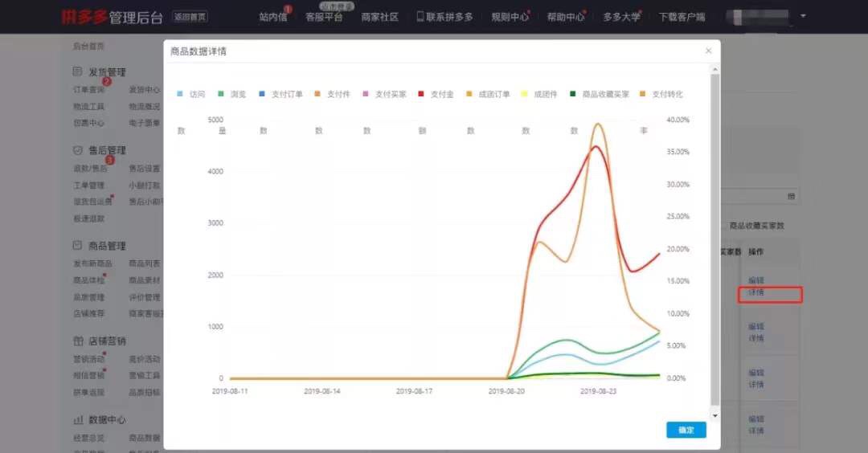Open 经营总览 in the sidebar

pos(88,438)
